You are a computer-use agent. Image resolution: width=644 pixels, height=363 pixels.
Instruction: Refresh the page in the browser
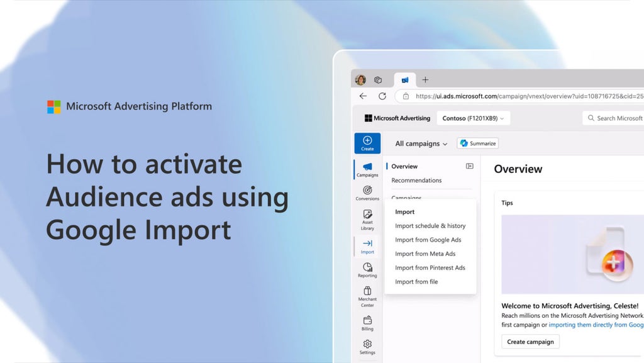pyautogui.click(x=382, y=96)
